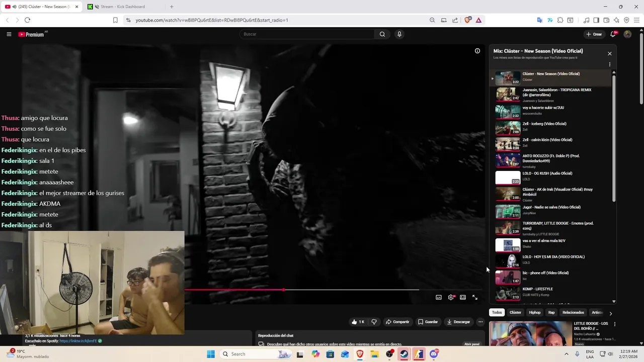Click the YouTube search magnifier button
Viewport: 644px width, 362px height.
click(382, 34)
